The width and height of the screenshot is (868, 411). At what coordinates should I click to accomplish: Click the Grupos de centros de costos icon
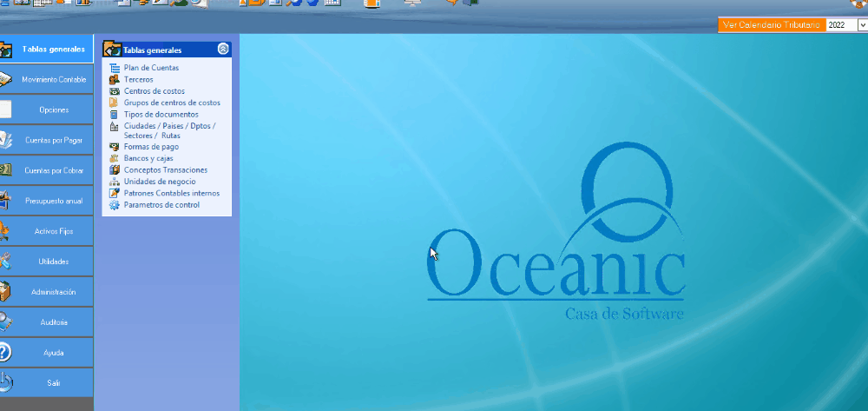pos(115,103)
